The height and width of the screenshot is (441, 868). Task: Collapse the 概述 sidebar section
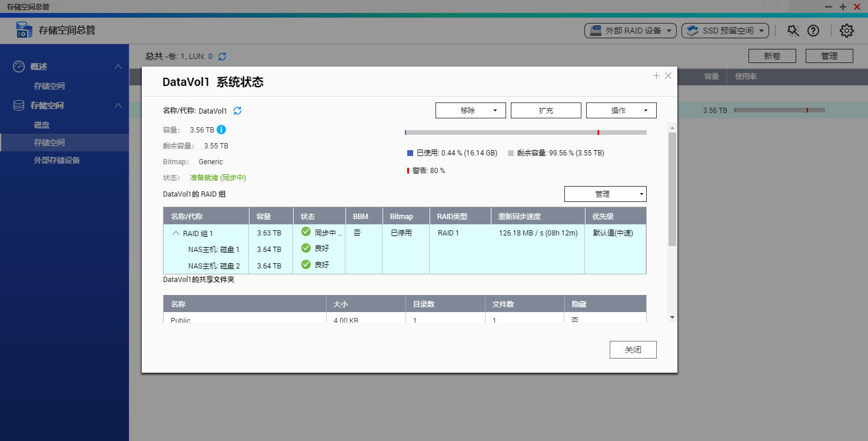118,66
